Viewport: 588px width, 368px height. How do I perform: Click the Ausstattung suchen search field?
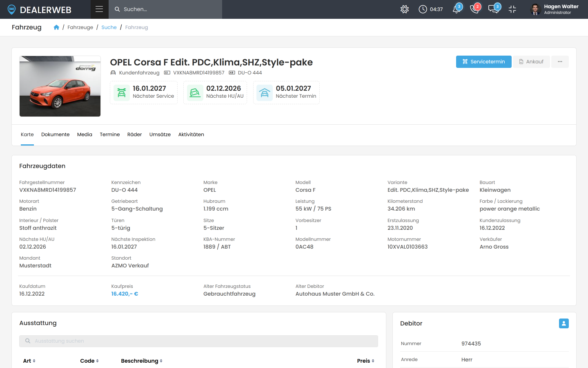(x=198, y=341)
